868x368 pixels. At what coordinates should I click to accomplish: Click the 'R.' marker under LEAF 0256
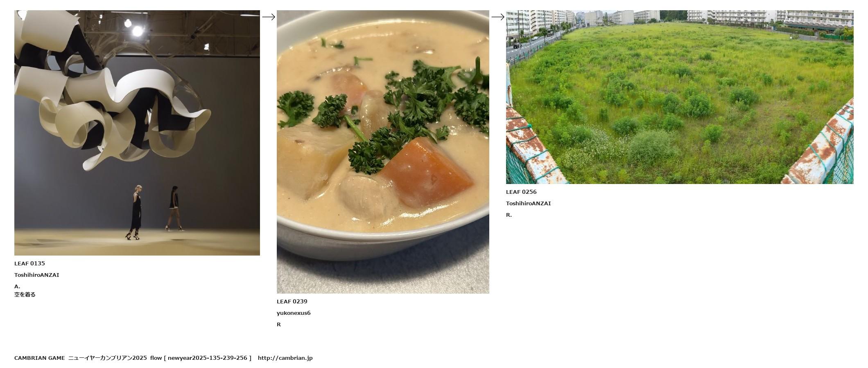point(509,215)
